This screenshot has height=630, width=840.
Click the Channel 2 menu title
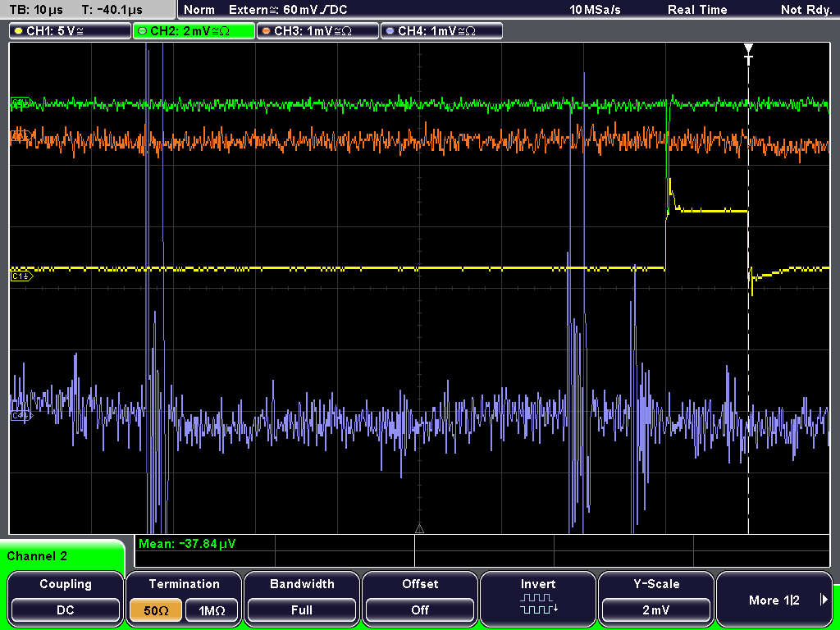tap(37, 556)
